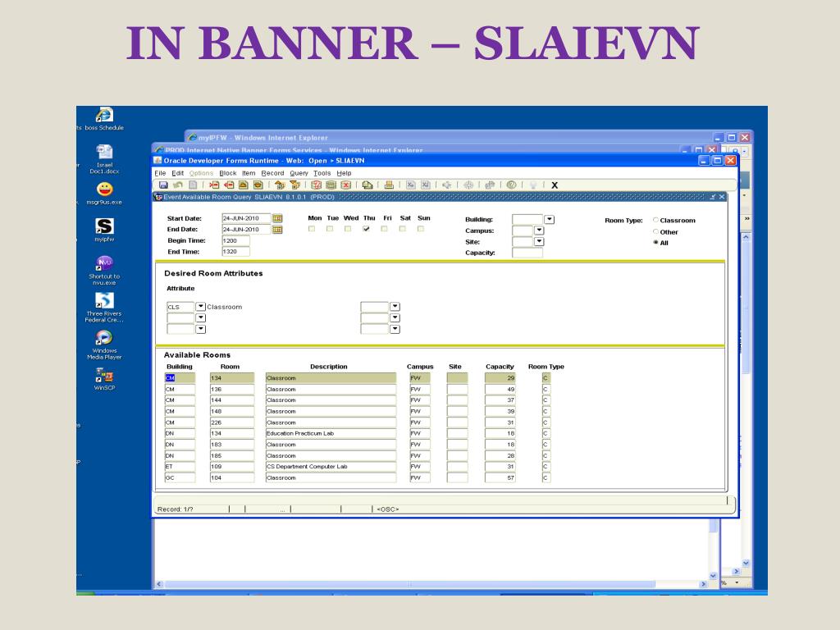Click the WinSCP desktop icon
This screenshot has width=840, height=630.
104,378
